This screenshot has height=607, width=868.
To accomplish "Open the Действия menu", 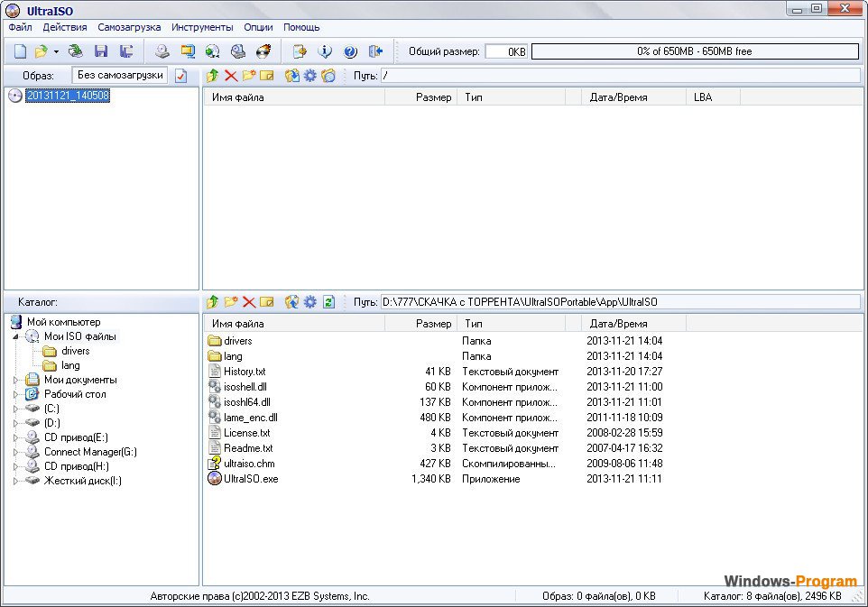I will 65,27.
